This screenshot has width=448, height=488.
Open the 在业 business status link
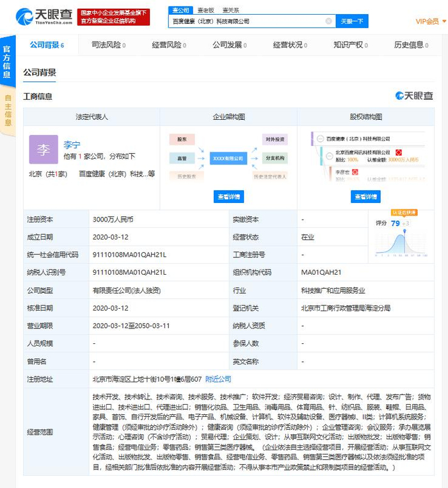tap(307, 237)
